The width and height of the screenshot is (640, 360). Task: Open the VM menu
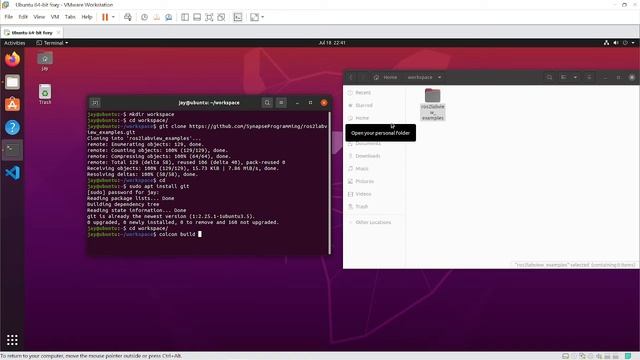coord(55,17)
